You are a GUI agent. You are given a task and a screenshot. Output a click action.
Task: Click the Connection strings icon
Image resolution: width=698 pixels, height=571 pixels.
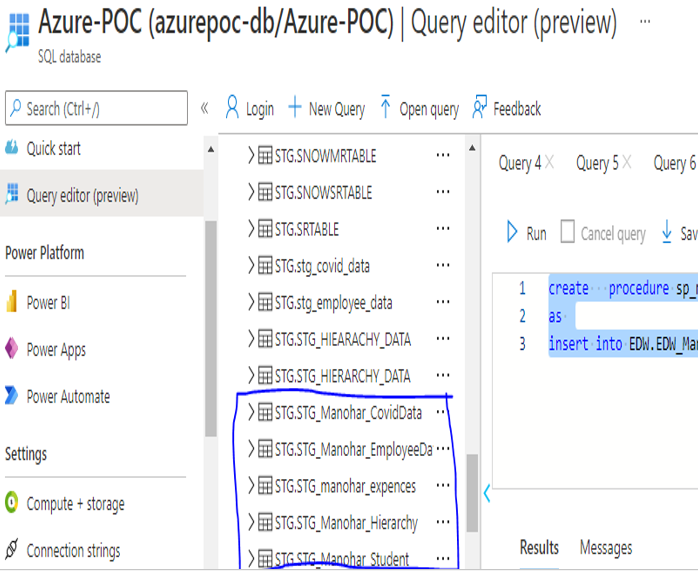pyautogui.click(x=12, y=549)
